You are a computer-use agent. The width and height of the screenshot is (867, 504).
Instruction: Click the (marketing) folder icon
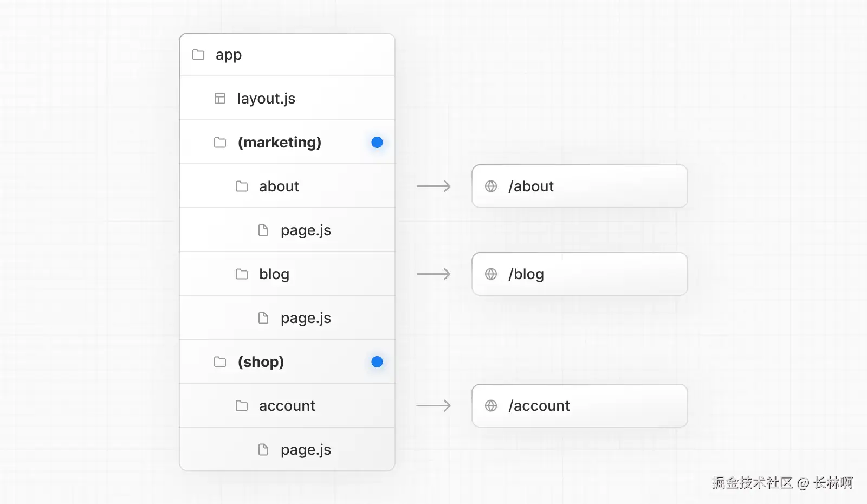pyautogui.click(x=220, y=143)
